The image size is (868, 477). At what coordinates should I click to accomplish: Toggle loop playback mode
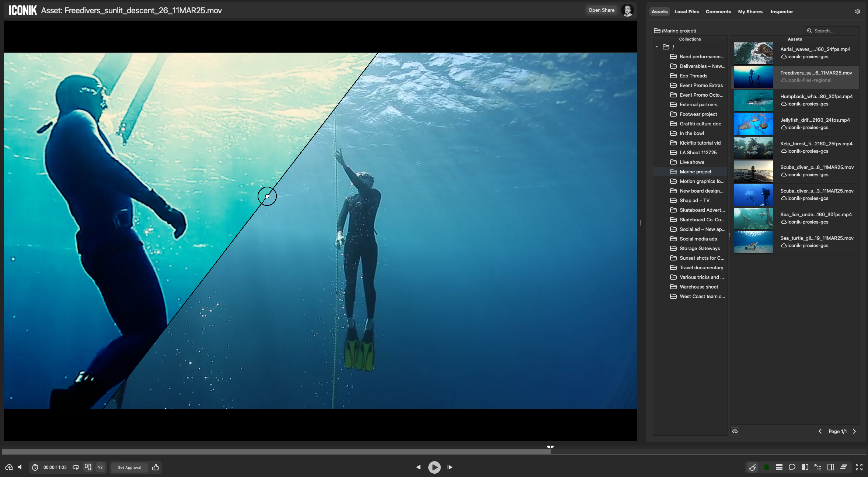point(76,467)
